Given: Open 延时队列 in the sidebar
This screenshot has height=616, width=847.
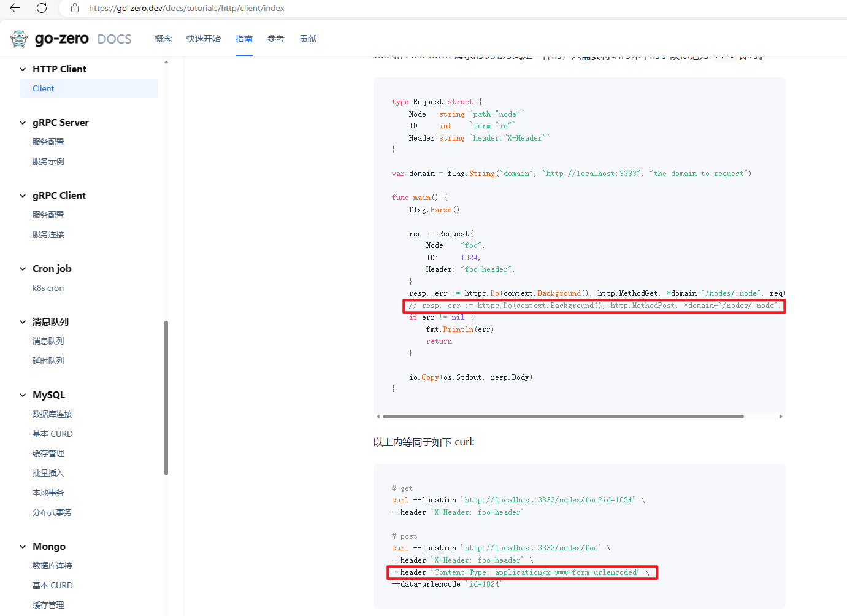Looking at the screenshot, I should click(x=48, y=361).
